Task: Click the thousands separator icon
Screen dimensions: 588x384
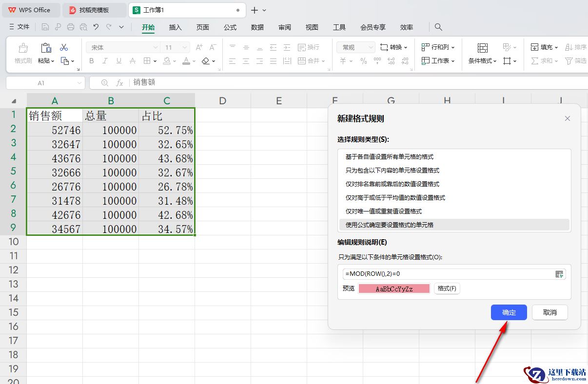Action: point(377,61)
